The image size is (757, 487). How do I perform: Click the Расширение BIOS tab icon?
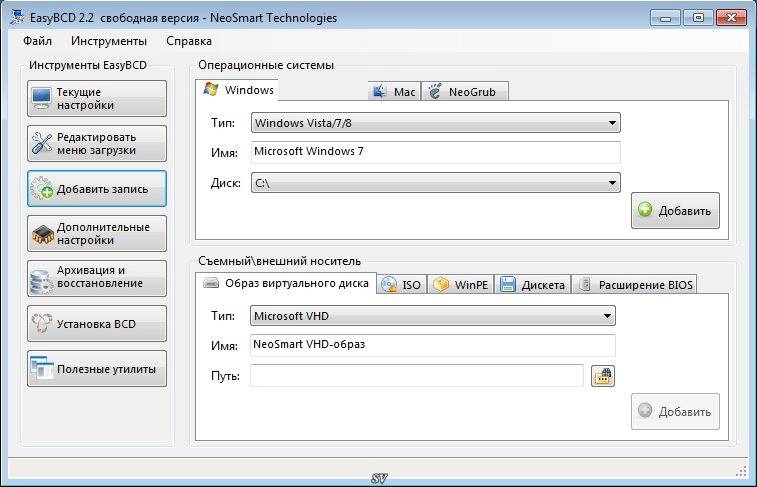pyautogui.click(x=585, y=284)
